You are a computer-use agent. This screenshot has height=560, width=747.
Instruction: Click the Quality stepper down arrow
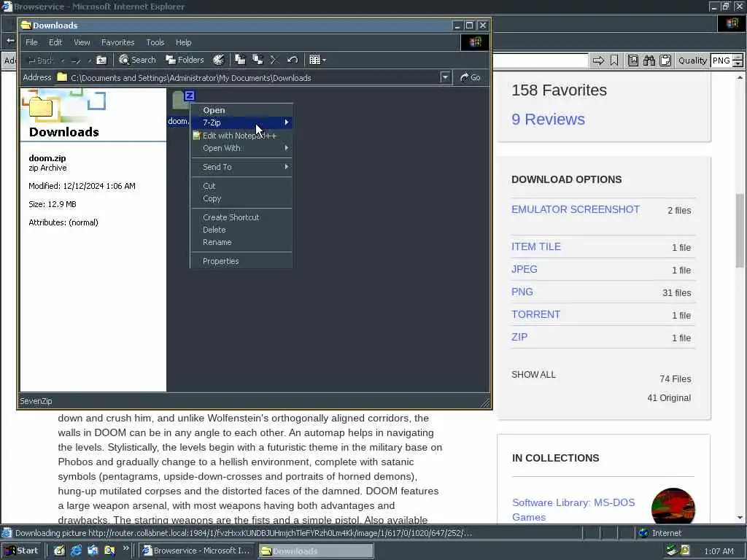738,64
